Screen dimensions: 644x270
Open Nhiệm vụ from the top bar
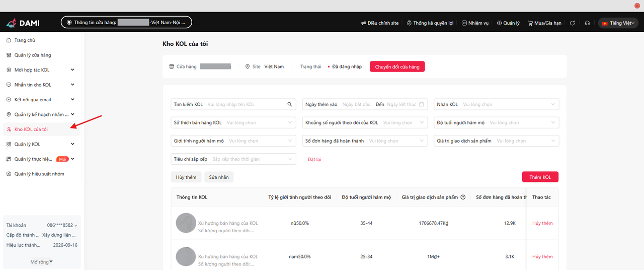pos(475,23)
